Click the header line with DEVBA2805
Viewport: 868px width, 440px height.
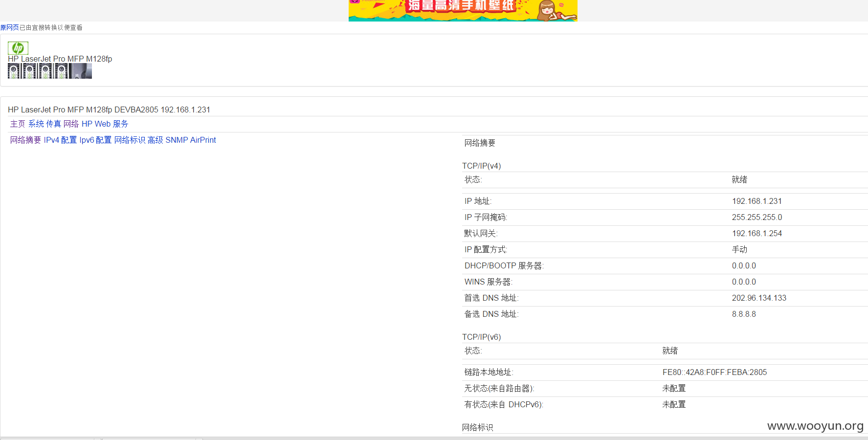point(109,110)
